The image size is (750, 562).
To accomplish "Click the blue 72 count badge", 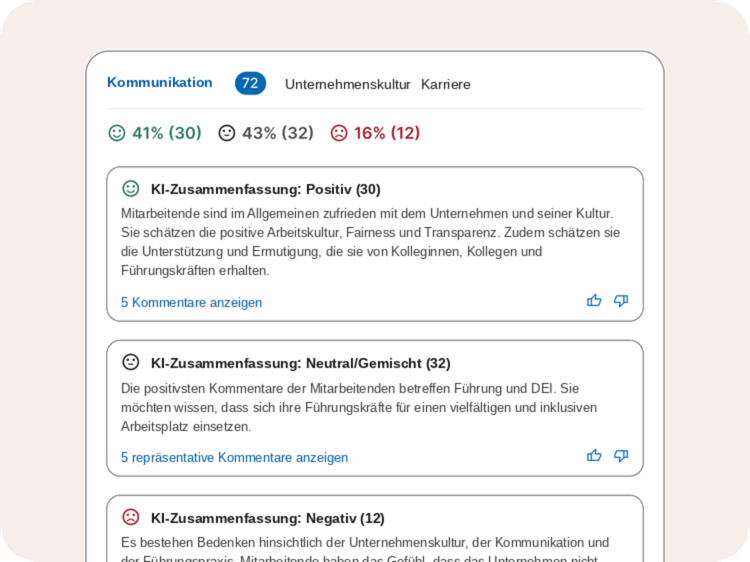I will 250,83.
